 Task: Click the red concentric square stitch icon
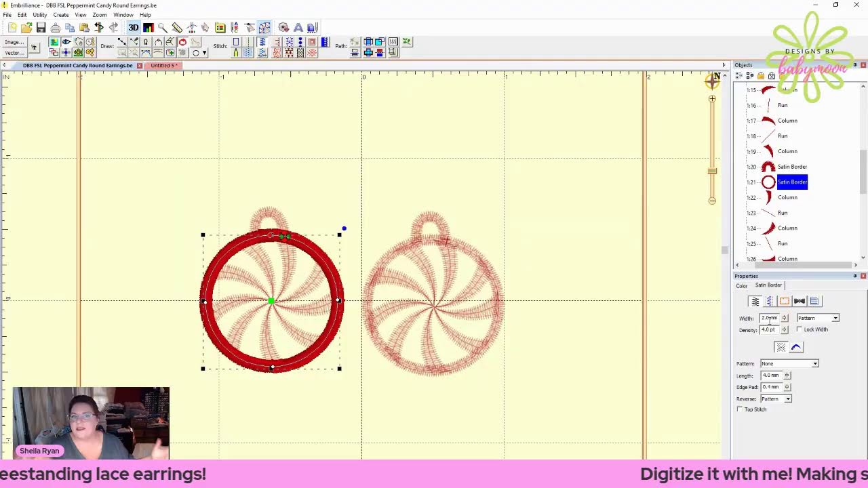312,42
